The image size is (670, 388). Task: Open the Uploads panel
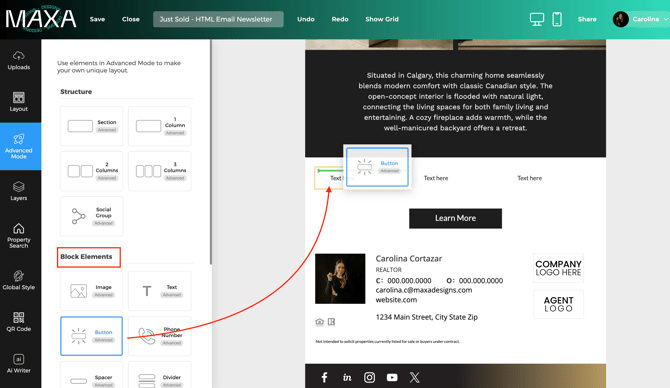tap(19, 60)
